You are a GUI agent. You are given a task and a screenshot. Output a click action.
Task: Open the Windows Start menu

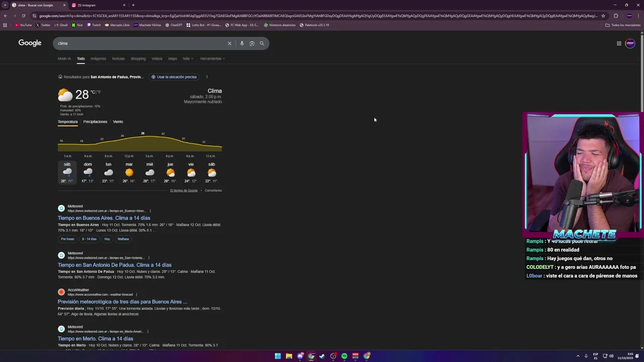[278, 356]
